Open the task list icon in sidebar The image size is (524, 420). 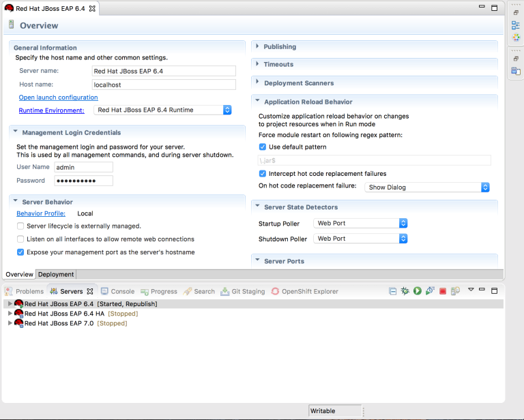(516, 71)
